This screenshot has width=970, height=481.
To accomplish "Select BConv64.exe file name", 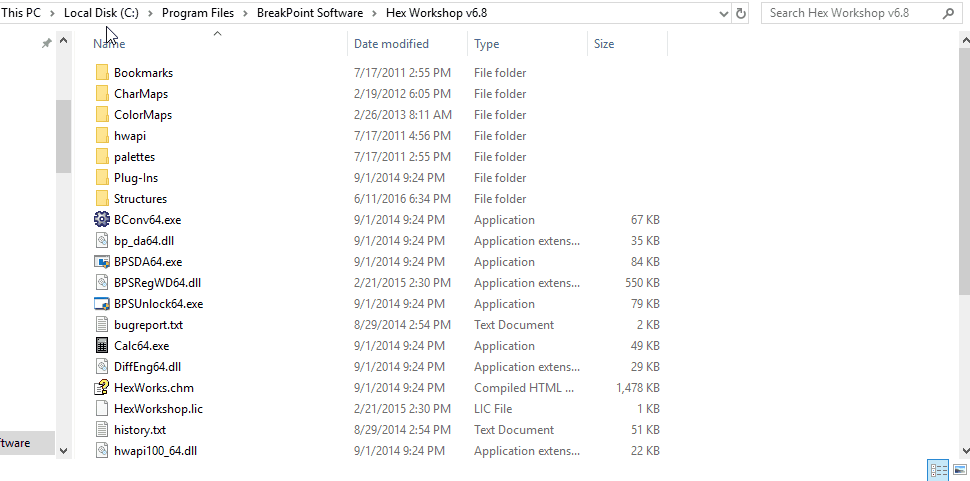I will tap(147, 220).
